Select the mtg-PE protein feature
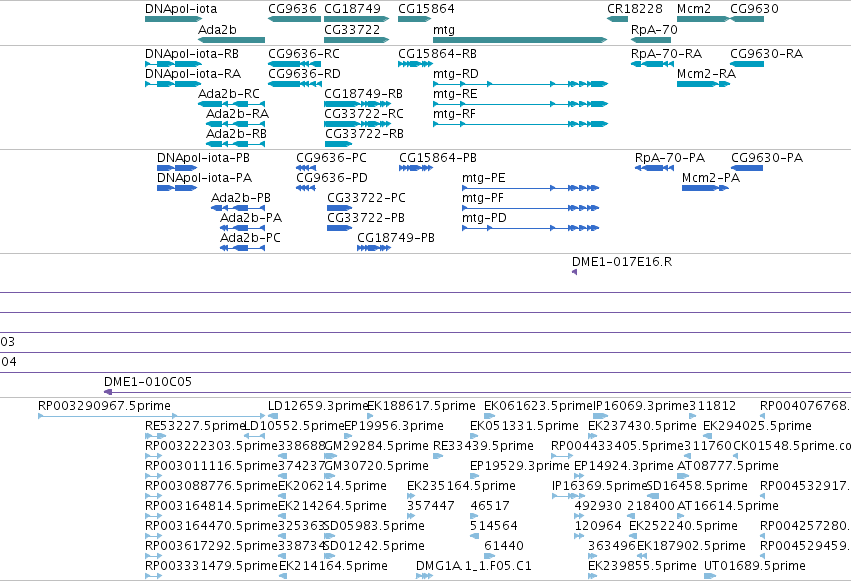 (530, 188)
